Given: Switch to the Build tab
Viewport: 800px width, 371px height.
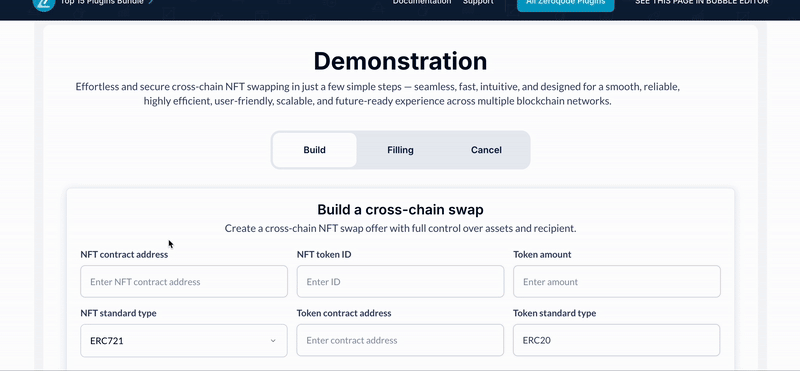Looking at the screenshot, I should [x=314, y=150].
